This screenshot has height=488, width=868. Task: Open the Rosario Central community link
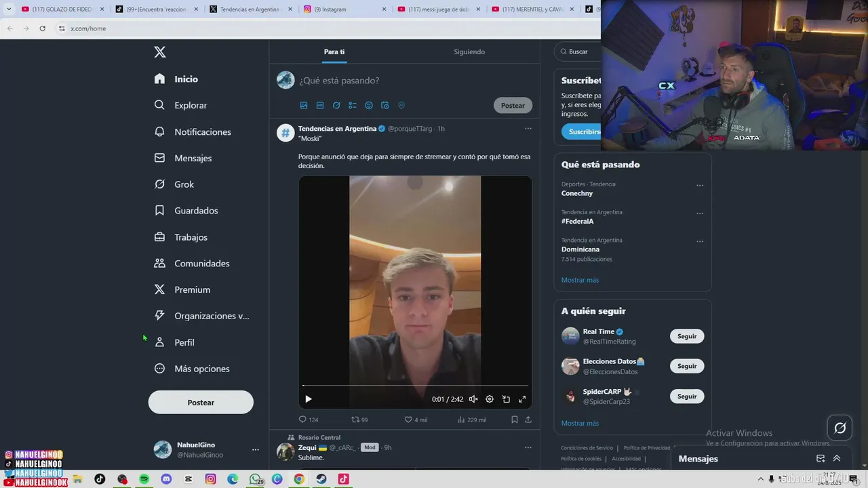click(x=319, y=438)
